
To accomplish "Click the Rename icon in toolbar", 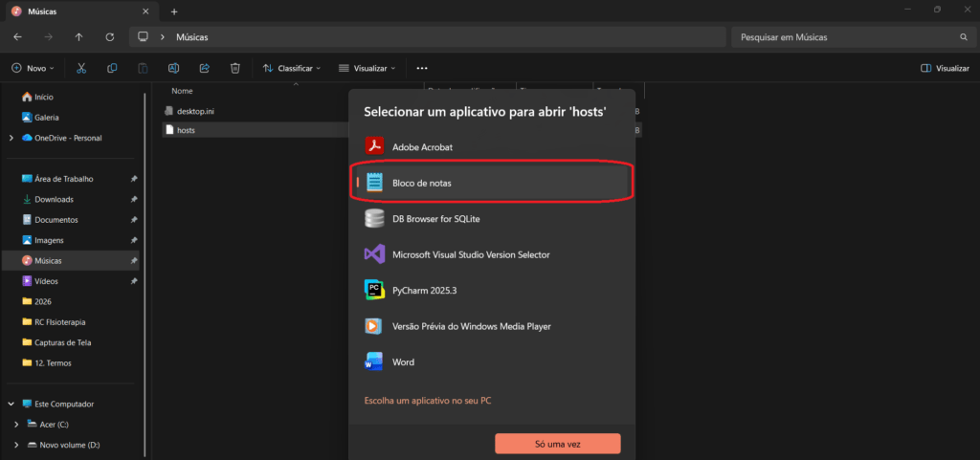I will (x=174, y=68).
